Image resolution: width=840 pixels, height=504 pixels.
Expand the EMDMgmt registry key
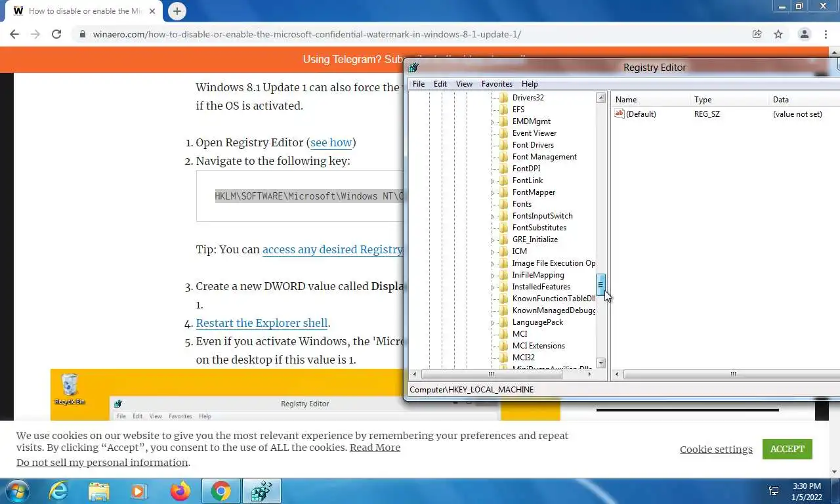click(x=493, y=122)
